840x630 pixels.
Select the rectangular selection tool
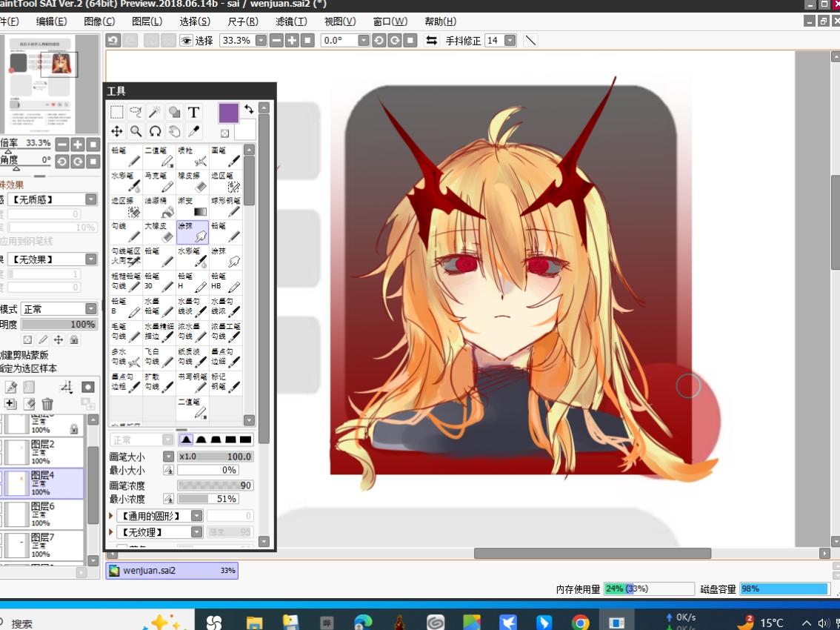117,112
